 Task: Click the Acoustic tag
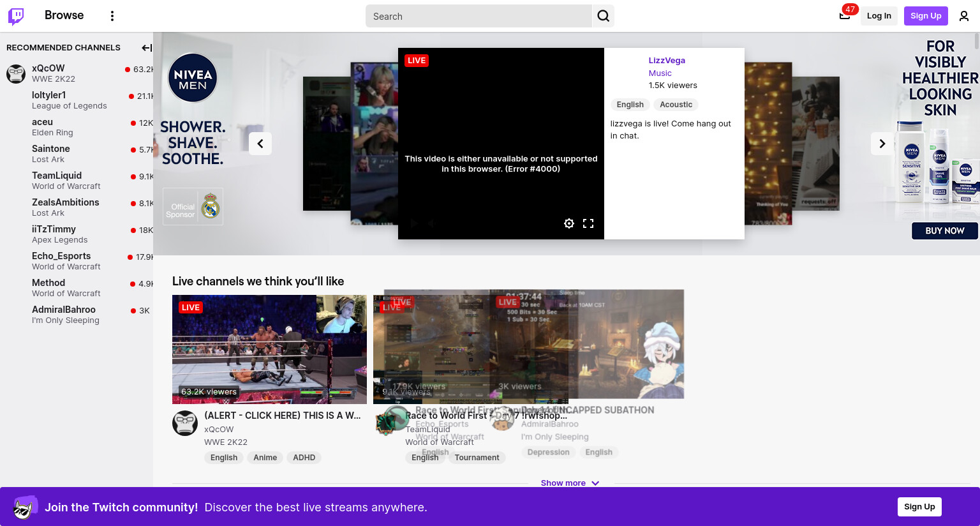point(676,105)
